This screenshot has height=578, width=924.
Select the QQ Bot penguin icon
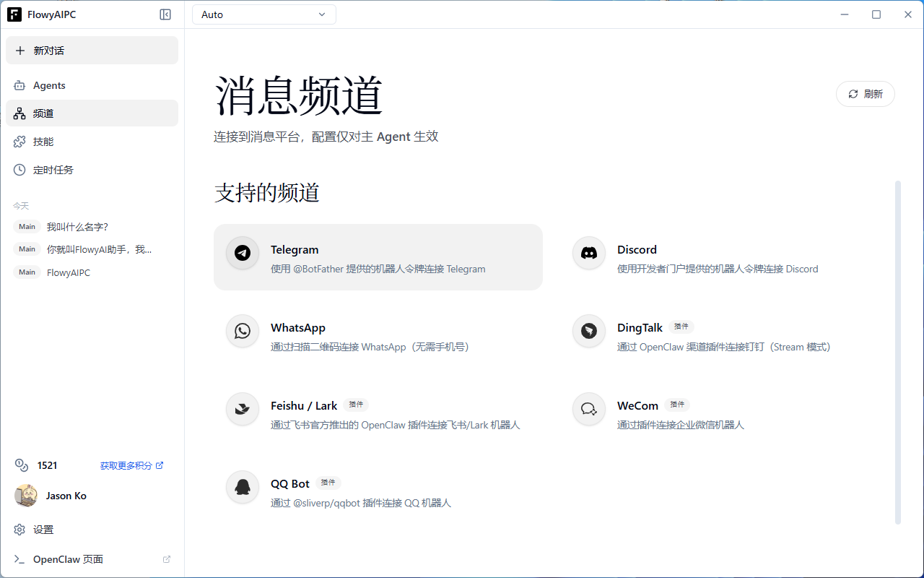(x=243, y=487)
